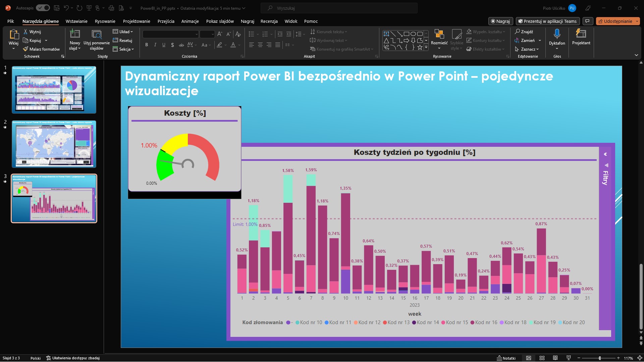Toggle the Autozapis autosave switch
This screenshot has width=644, height=362.
(x=43, y=8)
